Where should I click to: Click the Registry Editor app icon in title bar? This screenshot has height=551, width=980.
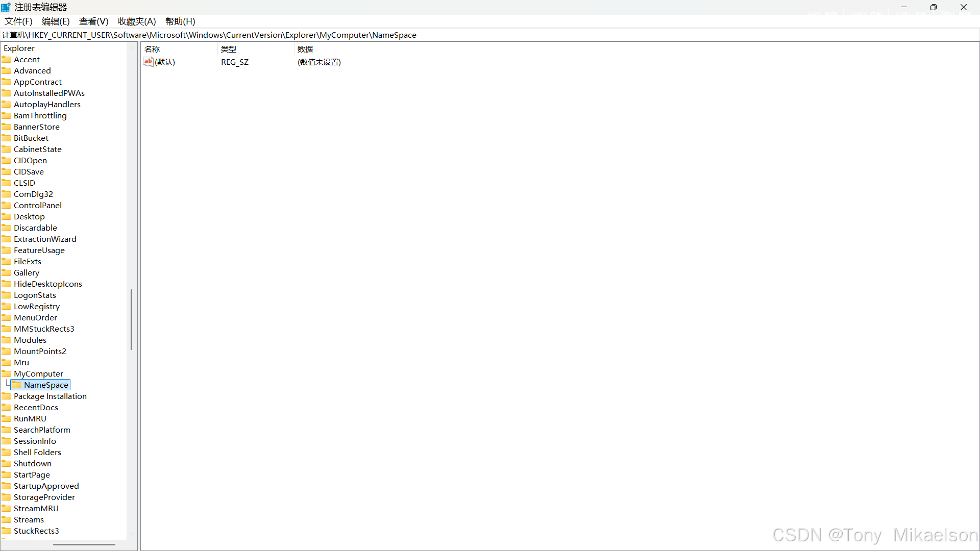(x=6, y=7)
